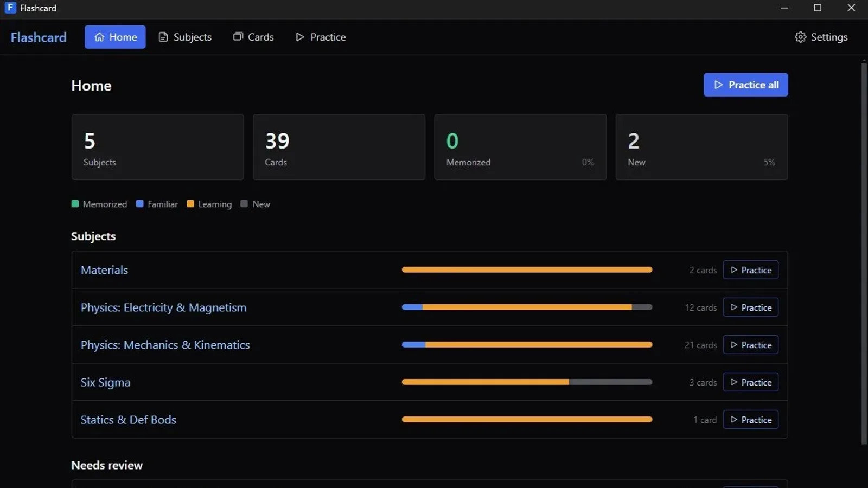Open Settings with the gear icon

coord(821,37)
